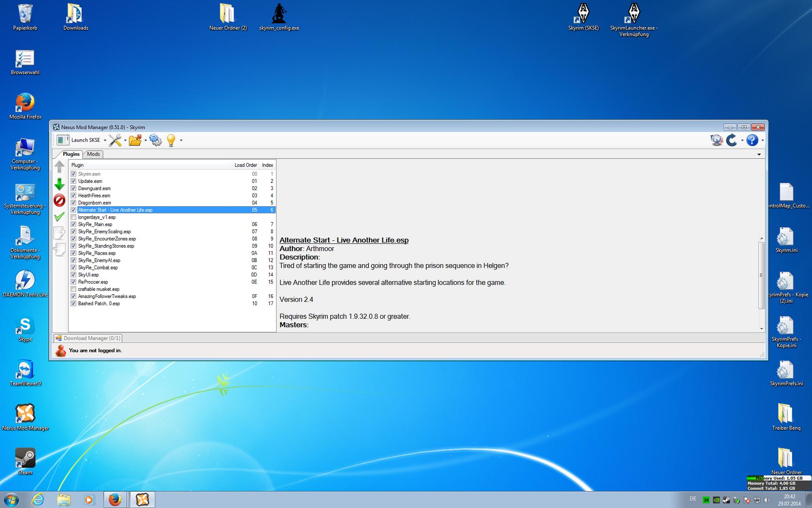
Task: Click the Load Order column header
Action: click(x=246, y=165)
